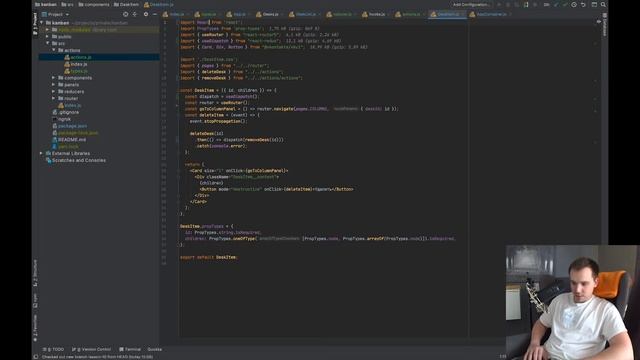Viewport: 640px width, 360px height.
Task: Open the npm tool window on left stripe
Action: (x=35, y=300)
